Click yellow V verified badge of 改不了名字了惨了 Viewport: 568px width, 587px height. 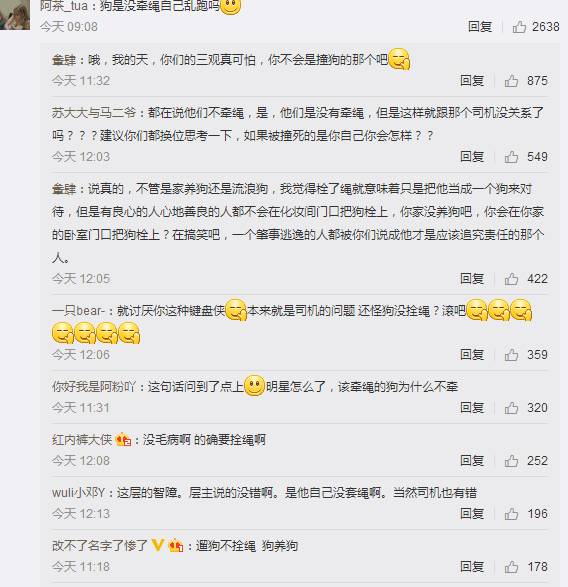(x=157, y=545)
